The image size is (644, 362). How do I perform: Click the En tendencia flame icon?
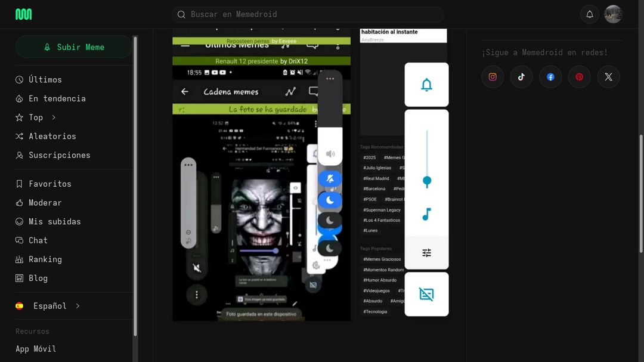click(x=19, y=98)
